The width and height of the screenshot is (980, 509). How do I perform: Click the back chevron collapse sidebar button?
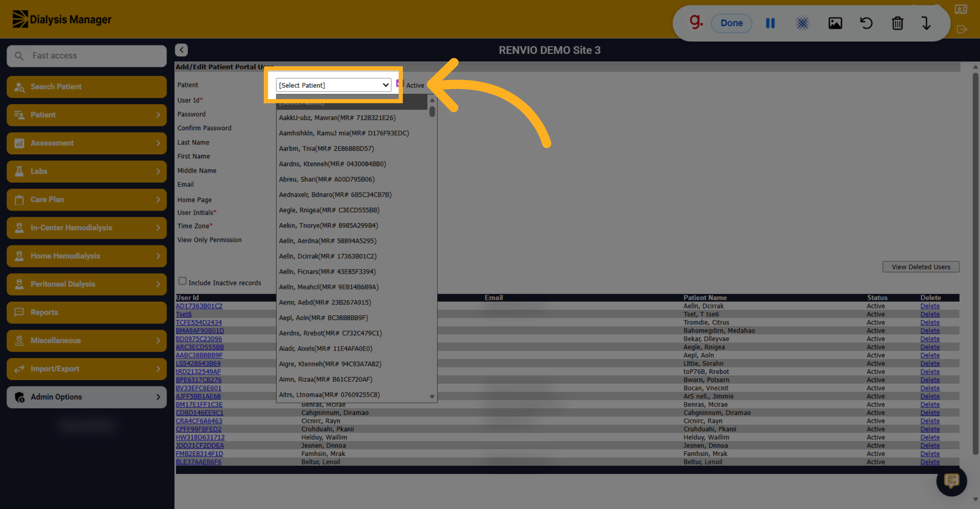tap(181, 50)
